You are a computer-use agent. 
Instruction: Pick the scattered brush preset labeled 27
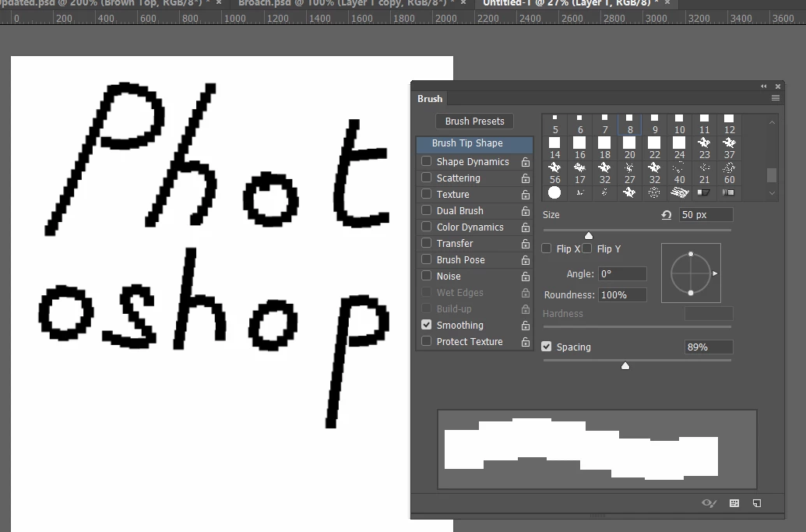[630, 173]
